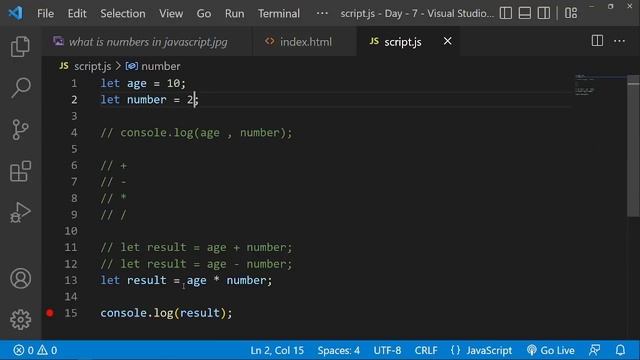
Task: Open the File menu
Action: pyautogui.click(x=45, y=13)
